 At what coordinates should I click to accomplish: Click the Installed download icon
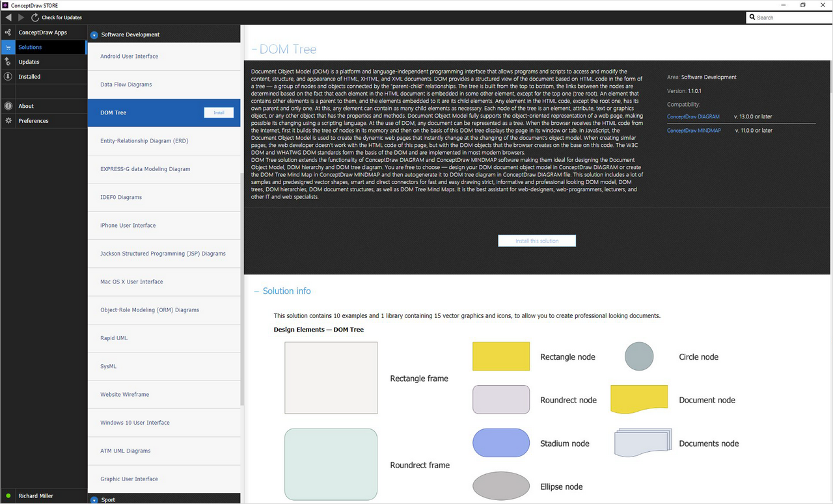click(8, 77)
